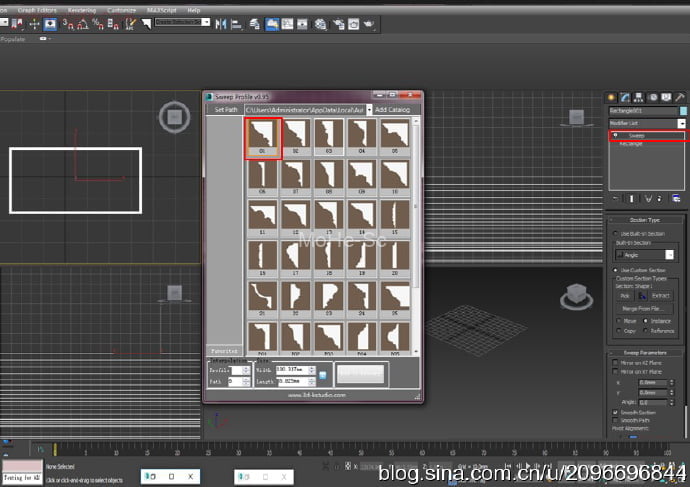
Task: Select profile thumbnail 01
Action: 263,137
